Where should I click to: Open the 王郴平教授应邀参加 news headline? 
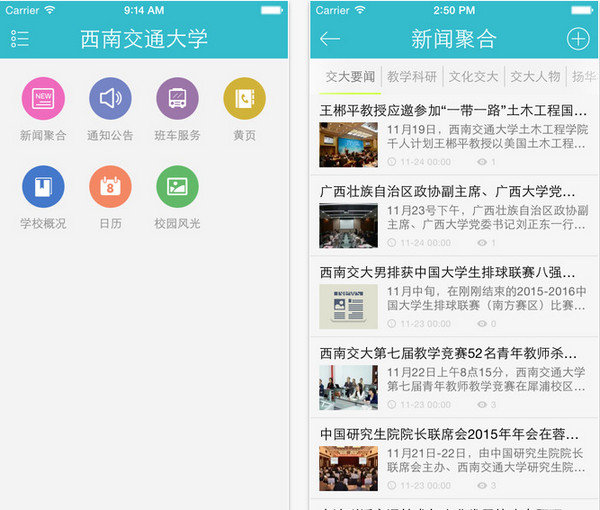click(x=453, y=111)
